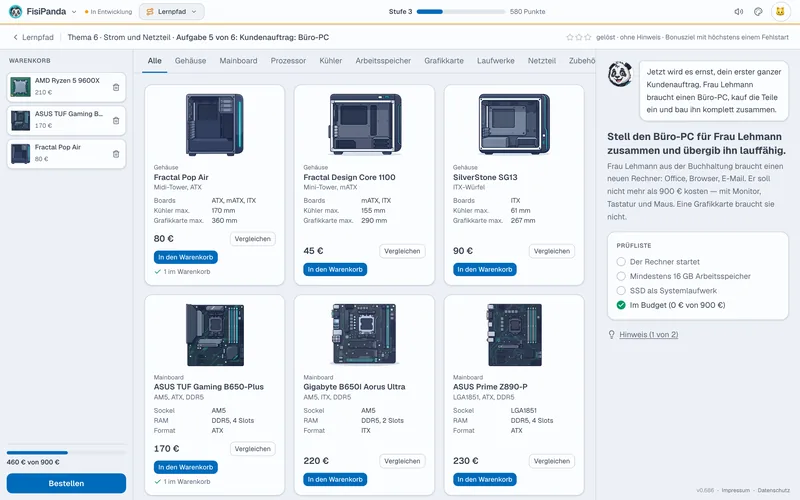This screenshot has height=500, width=800.
Task: Click the '460 € von 900 €' total
Action: (33, 462)
